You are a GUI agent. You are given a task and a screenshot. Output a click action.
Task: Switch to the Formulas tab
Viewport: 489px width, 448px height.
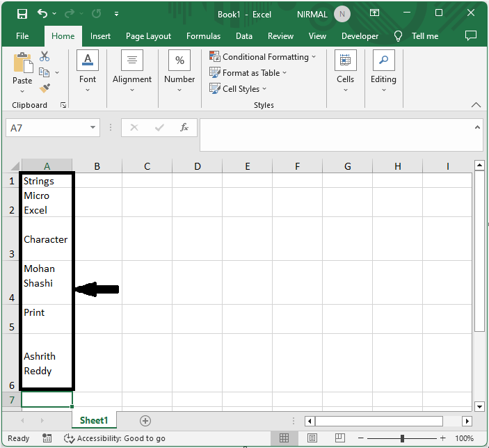tap(203, 36)
